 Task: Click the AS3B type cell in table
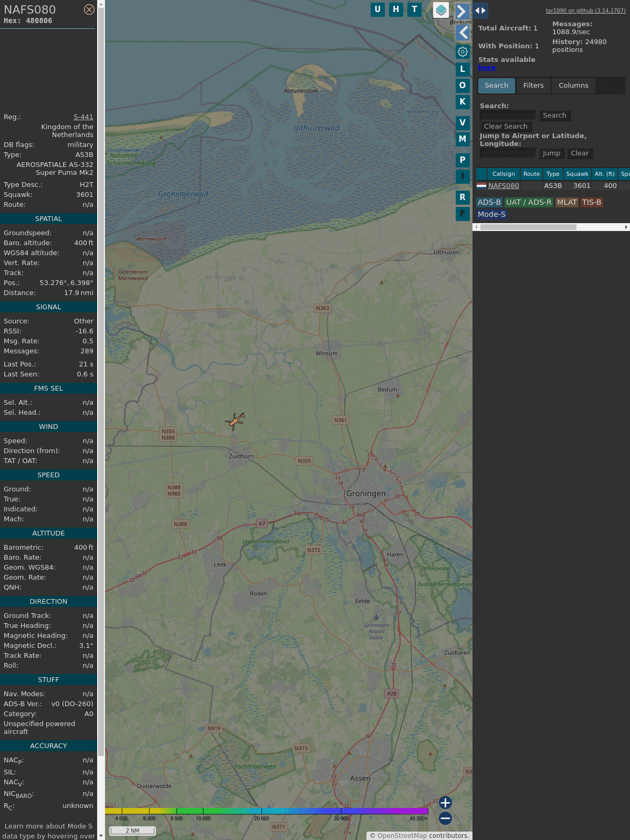pos(553,186)
